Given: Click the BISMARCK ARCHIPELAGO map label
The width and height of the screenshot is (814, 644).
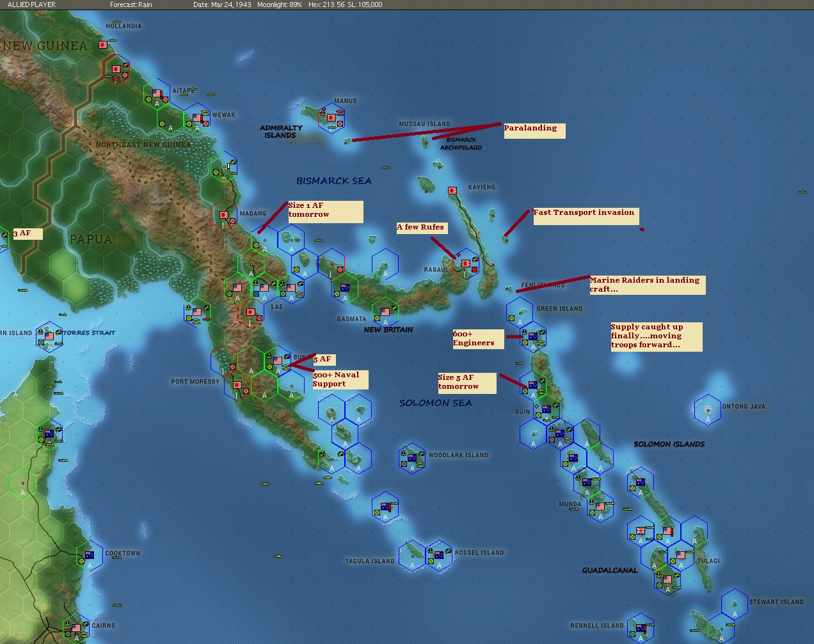Looking at the screenshot, I should point(461,143).
